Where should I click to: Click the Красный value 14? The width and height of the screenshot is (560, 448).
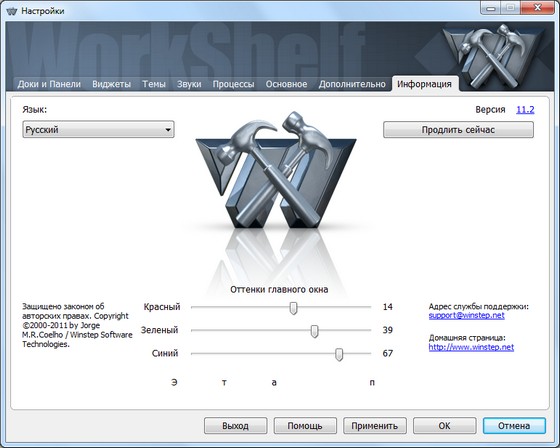388,307
